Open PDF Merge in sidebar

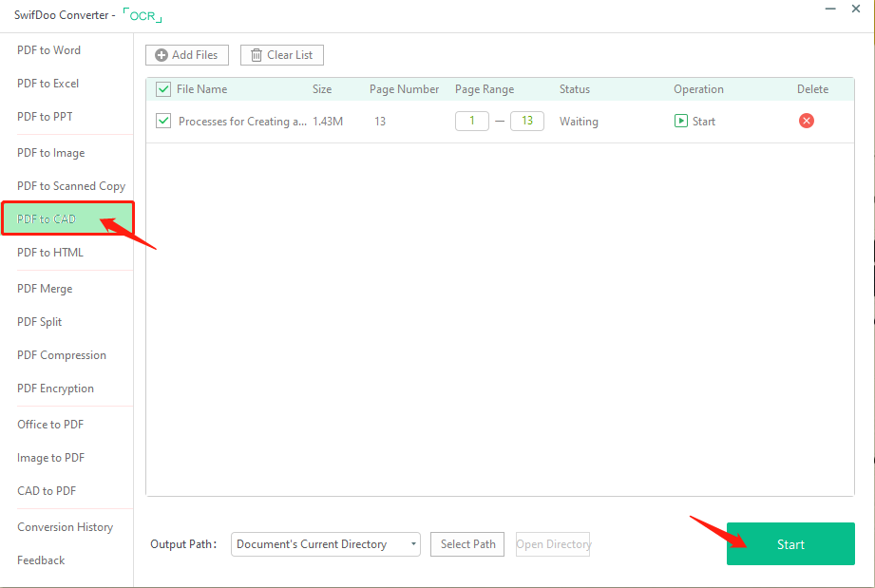pos(46,289)
